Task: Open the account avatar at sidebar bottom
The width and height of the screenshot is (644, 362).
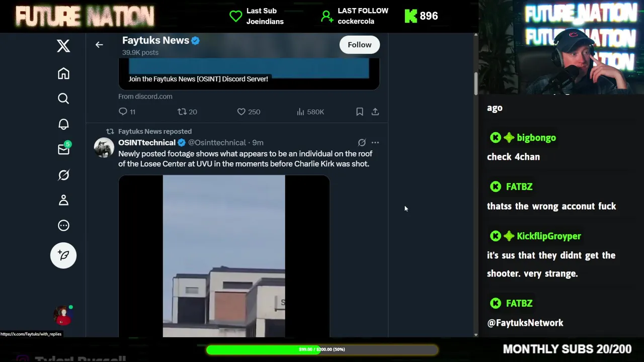Action: click(63, 315)
